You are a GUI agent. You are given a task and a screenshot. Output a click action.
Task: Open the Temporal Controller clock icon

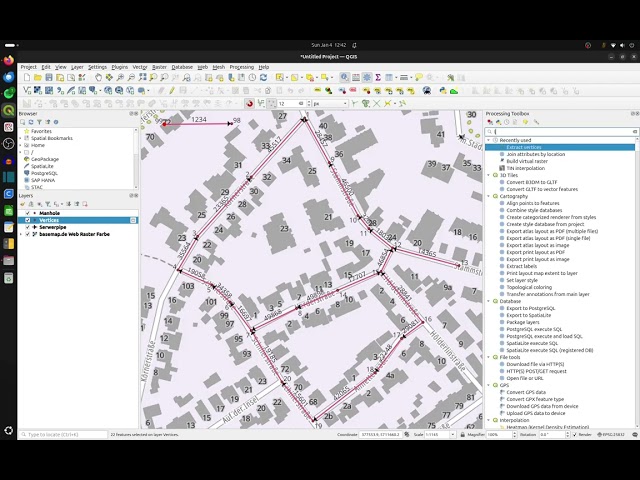tap(253, 78)
